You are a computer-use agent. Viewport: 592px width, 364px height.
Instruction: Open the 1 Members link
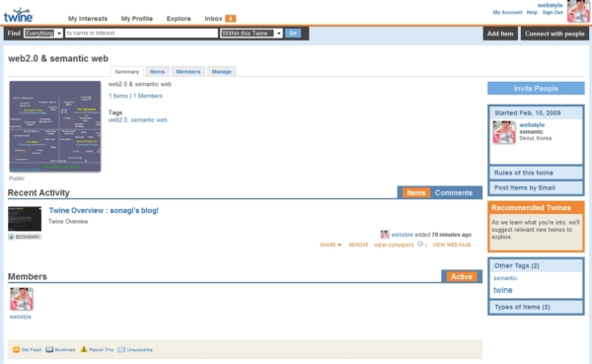pyautogui.click(x=148, y=96)
